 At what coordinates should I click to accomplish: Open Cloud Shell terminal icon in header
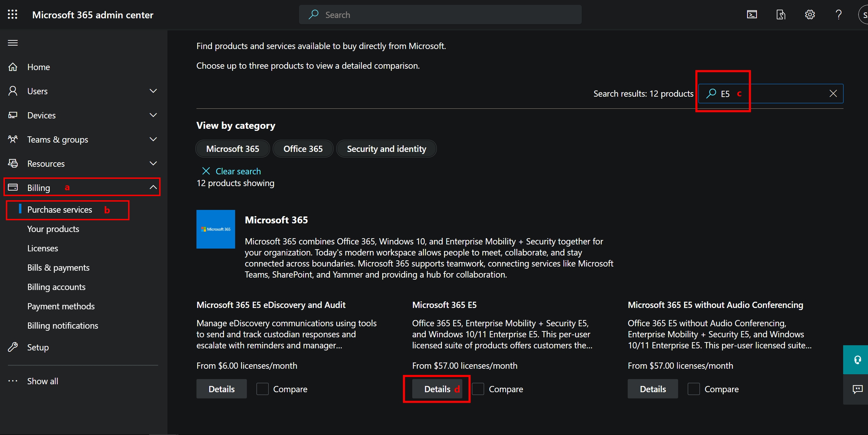point(752,14)
